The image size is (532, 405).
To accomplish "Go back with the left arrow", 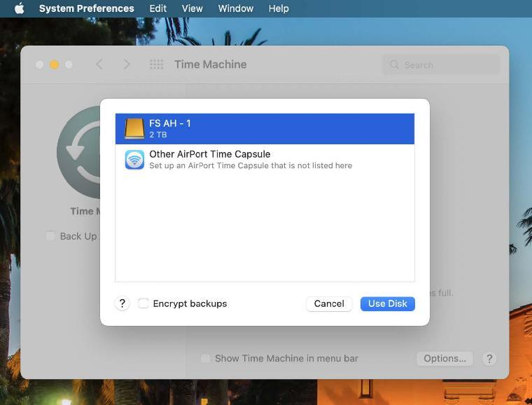I will tap(99, 64).
